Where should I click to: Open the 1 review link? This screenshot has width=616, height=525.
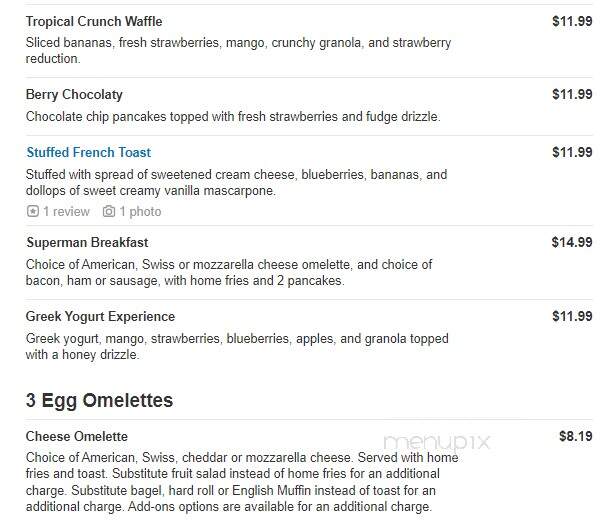(x=66, y=211)
